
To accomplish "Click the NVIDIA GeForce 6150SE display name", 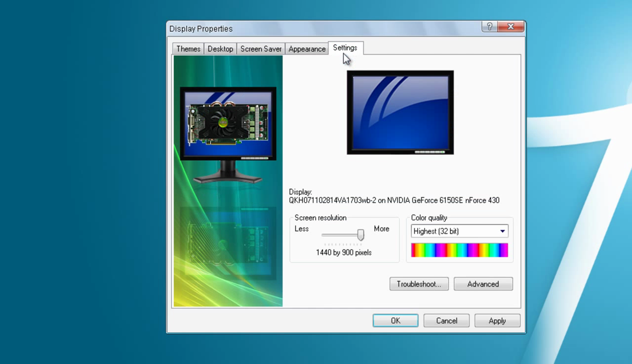I will (x=394, y=200).
